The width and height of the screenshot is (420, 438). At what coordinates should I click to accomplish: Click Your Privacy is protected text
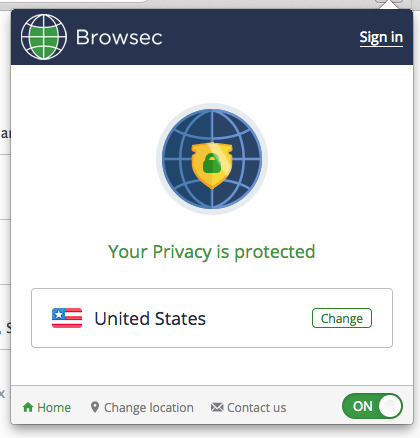pos(212,252)
